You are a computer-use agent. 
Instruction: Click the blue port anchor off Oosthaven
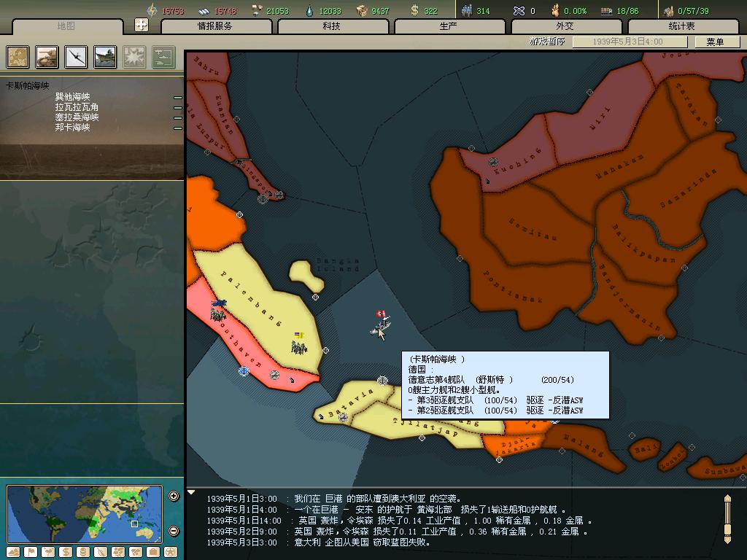244,370
